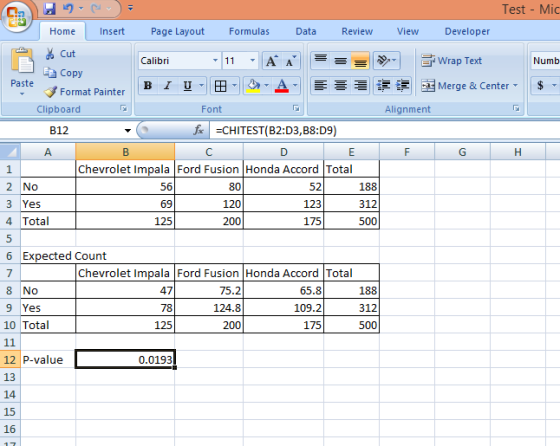Increase font size with Grow Font
This screenshot has height=446, width=560.
click(271, 61)
